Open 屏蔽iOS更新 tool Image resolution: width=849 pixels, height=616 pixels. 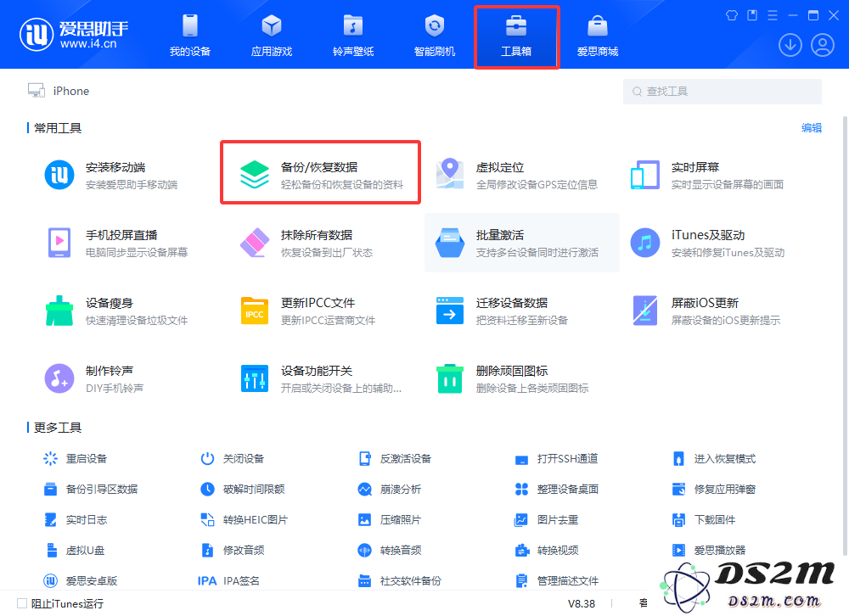click(x=706, y=311)
